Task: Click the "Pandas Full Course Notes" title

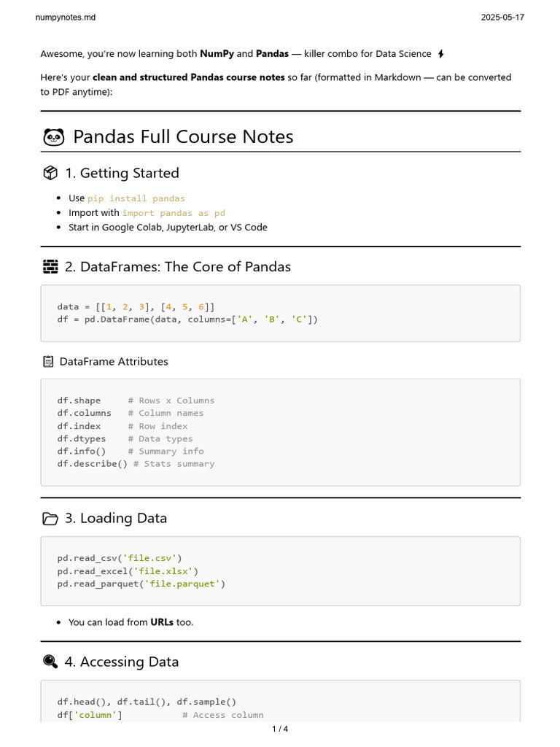Action: click(x=183, y=136)
